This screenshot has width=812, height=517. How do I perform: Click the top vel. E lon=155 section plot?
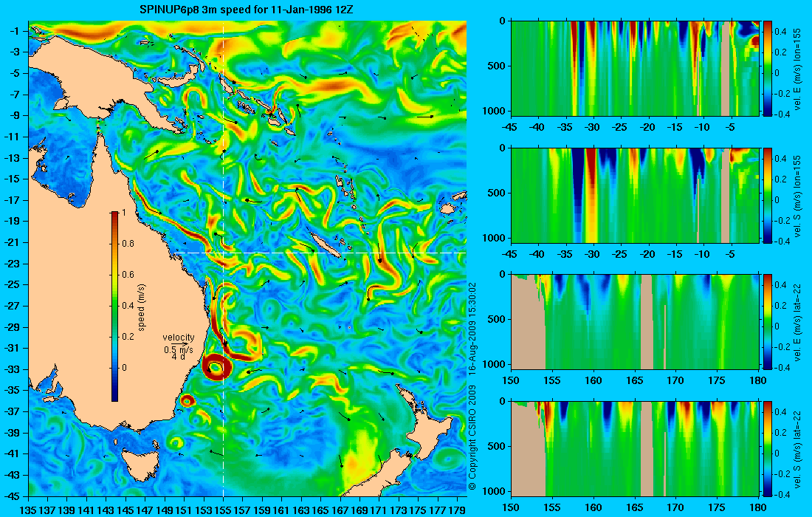pyautogui.click(x=636, y=69)
